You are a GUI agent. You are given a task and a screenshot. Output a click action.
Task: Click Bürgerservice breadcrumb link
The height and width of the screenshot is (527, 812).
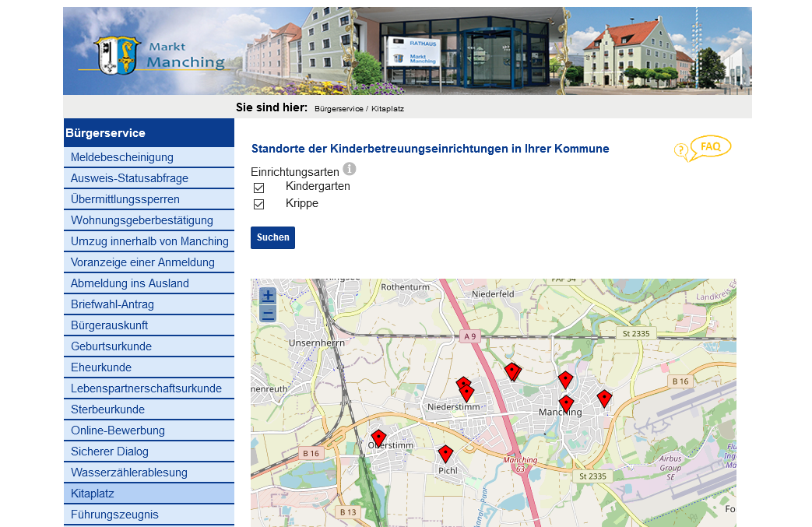click(339, 109)
